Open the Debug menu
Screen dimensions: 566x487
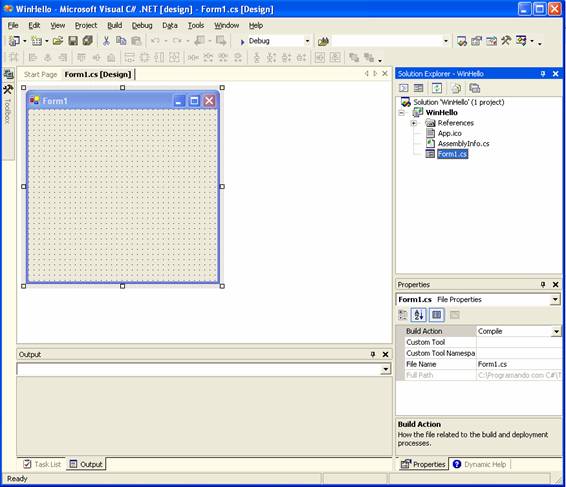pyautogui.click(x=142, y=25)
